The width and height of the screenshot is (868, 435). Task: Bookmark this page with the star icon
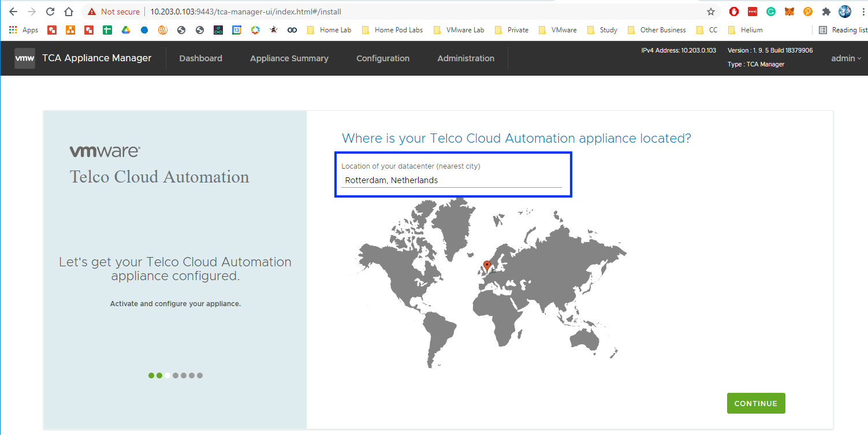pyautogui.click(x=710, y=12)
